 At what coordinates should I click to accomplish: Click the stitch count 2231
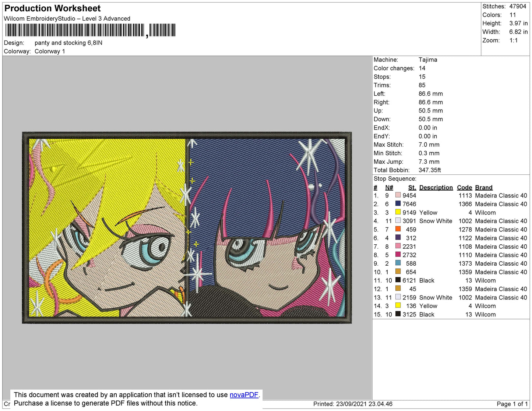click(x=409, y=247)
